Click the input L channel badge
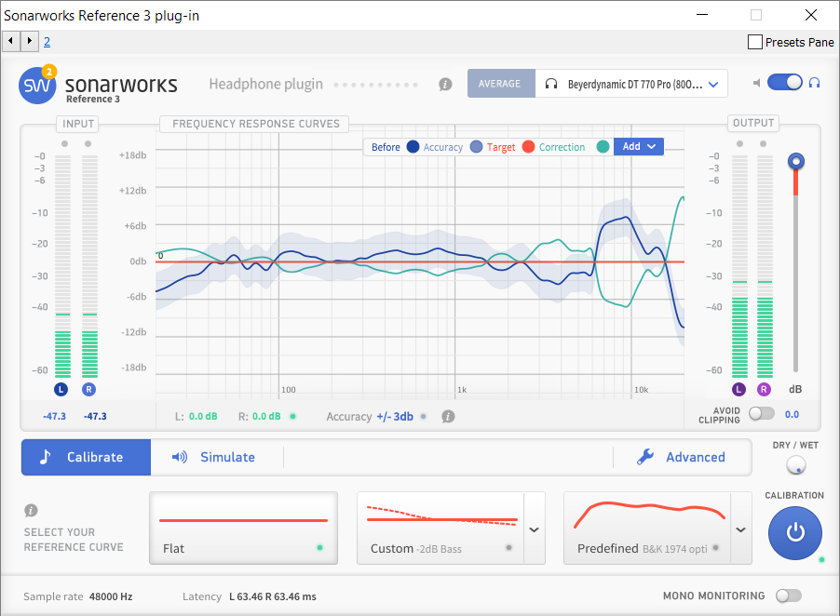This screenshot has height=616, width=840. coord(61,389)
